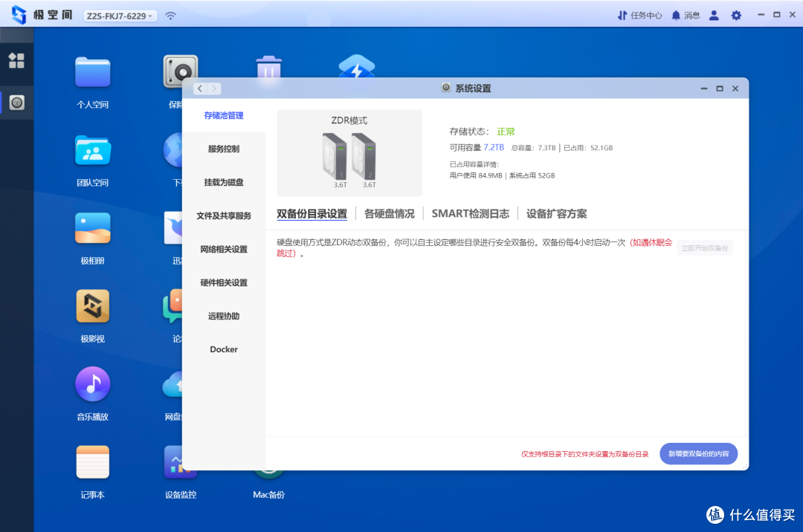The image size is (803, 532).
Task: Select 远程协助 in settings sidebar
Action: tap(224, 316)
